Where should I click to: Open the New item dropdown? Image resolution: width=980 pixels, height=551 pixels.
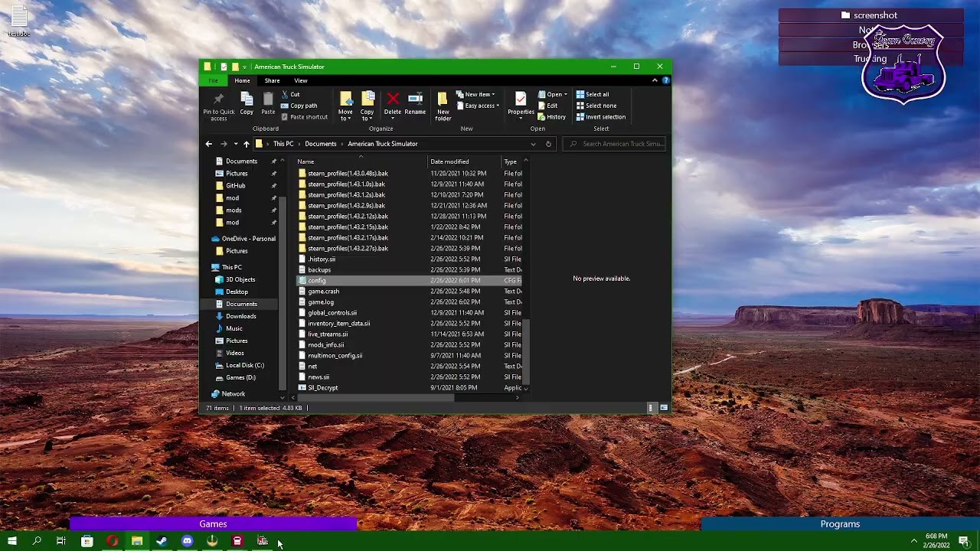(475, 94)
